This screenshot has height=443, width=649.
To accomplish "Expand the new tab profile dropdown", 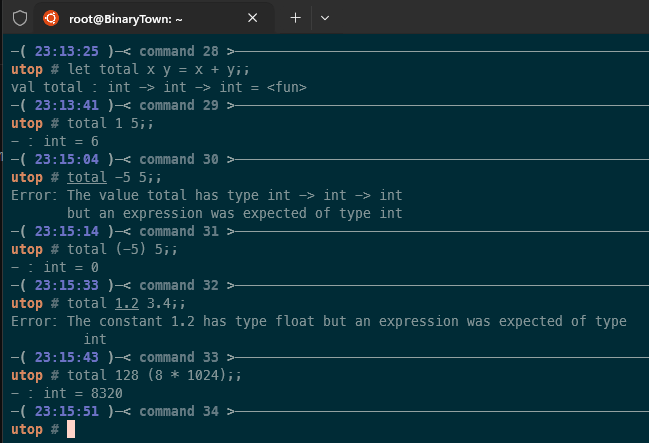I will click(x=325, y=18).
